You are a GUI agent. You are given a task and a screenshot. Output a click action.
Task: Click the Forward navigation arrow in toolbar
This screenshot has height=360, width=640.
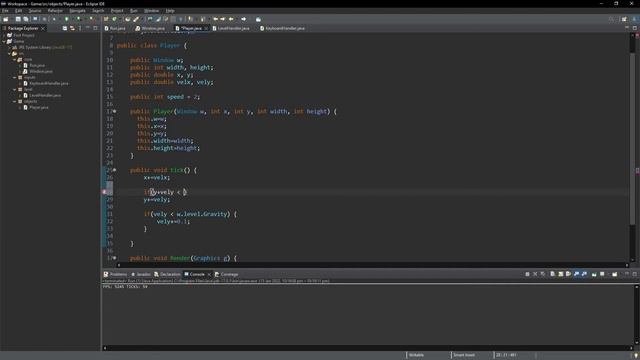[x=243, y=19]
